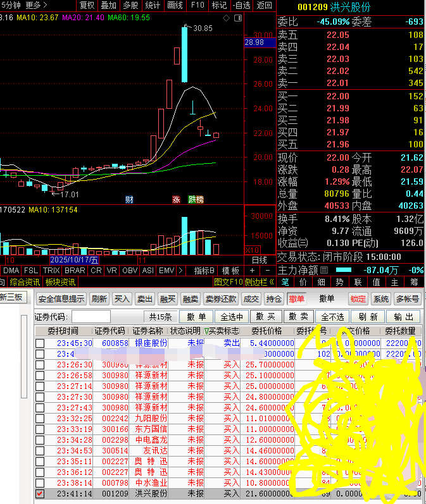Switch to the OBV indicator tab
Viewport: 426px width, 504px height.
(x=130, y=271)
